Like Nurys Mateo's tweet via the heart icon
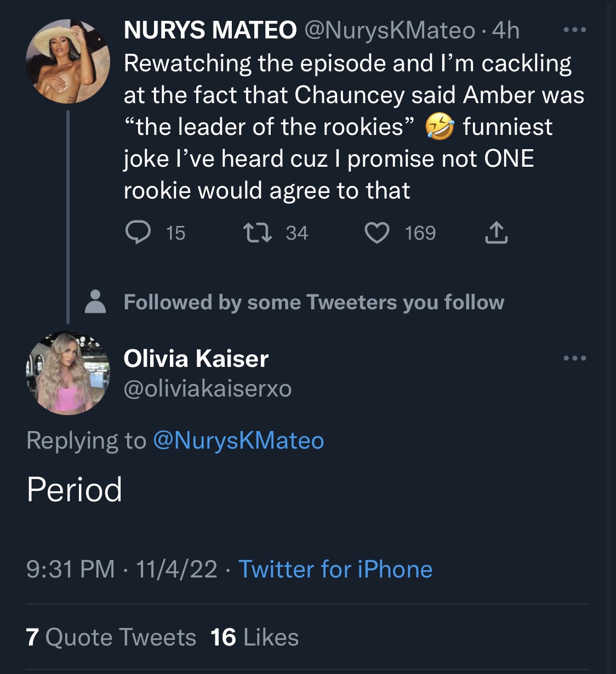 click(377, 233)
